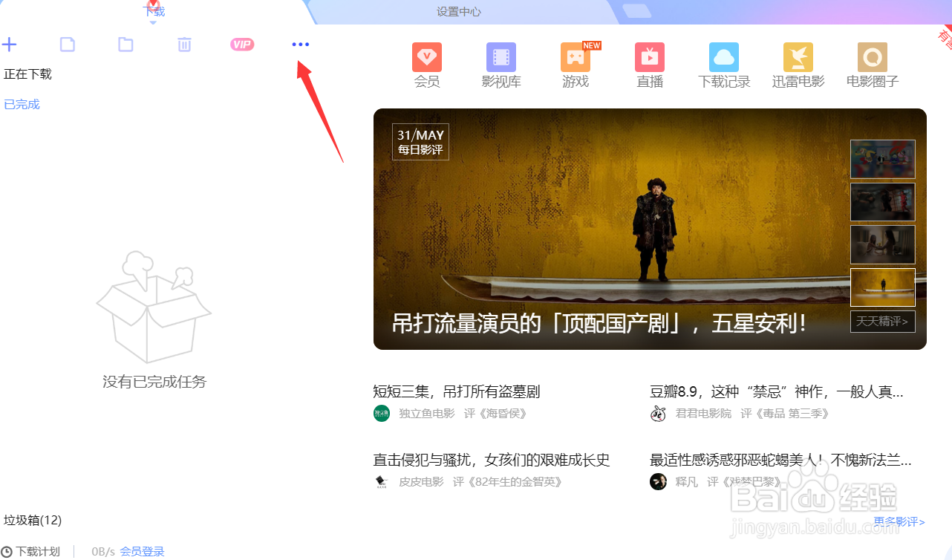Click the 皮皮电影 author avatar

click(382, 481)
